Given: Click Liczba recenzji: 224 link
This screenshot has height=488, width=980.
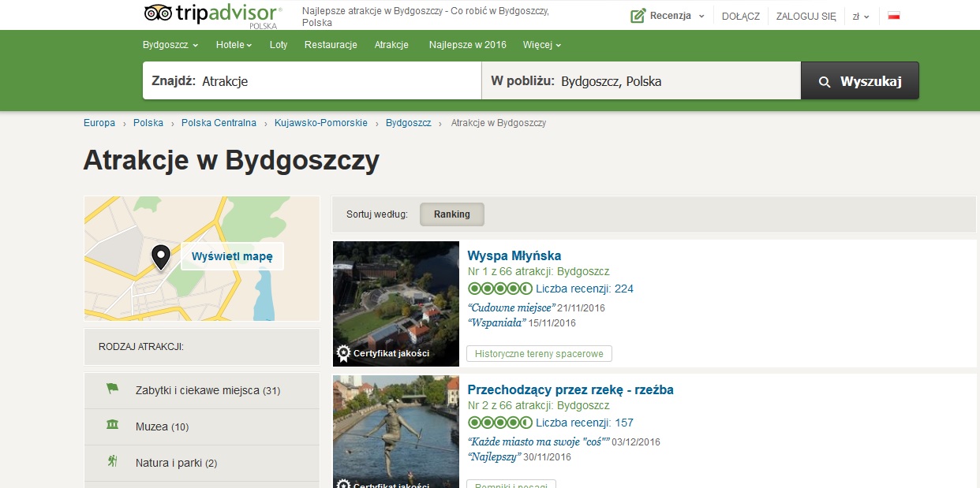Looking at the screenshot, I should pyautogui.click(x=585, y=289).
